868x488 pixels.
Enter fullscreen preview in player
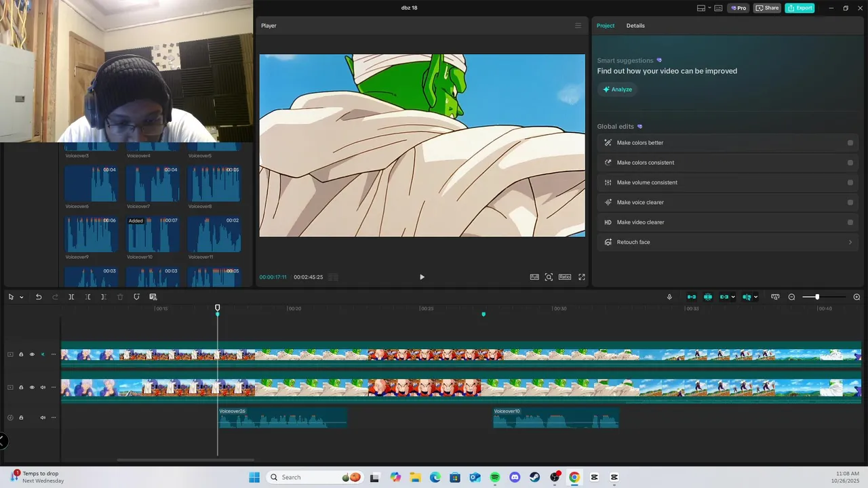[x=582, y=277]
